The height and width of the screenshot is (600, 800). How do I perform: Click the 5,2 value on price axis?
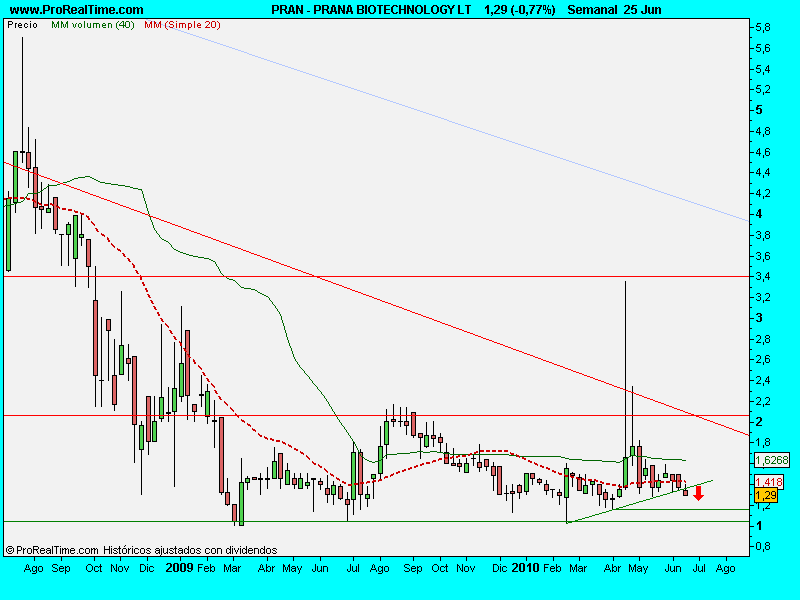[x=763, y=90]
